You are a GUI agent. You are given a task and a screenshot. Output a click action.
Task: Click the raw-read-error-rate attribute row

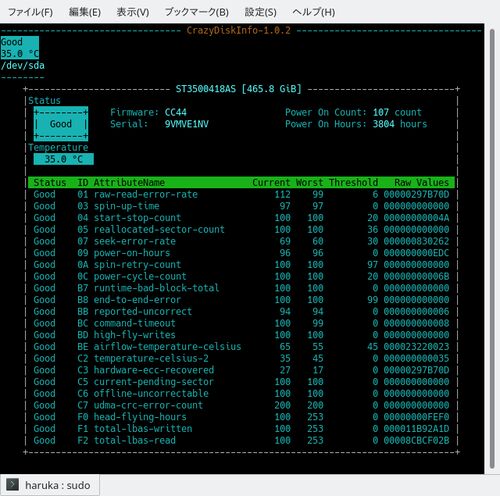(x=241, y=194)
